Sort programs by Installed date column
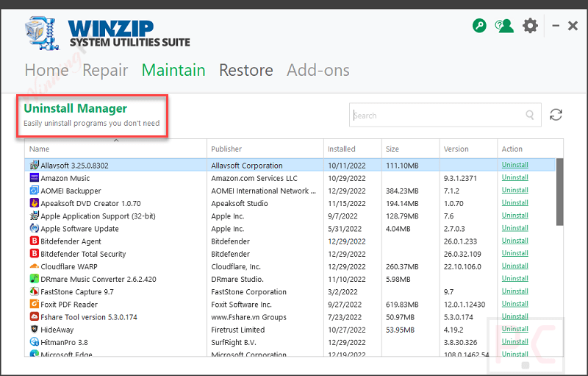The image size is (588, 376). point(341,149)
